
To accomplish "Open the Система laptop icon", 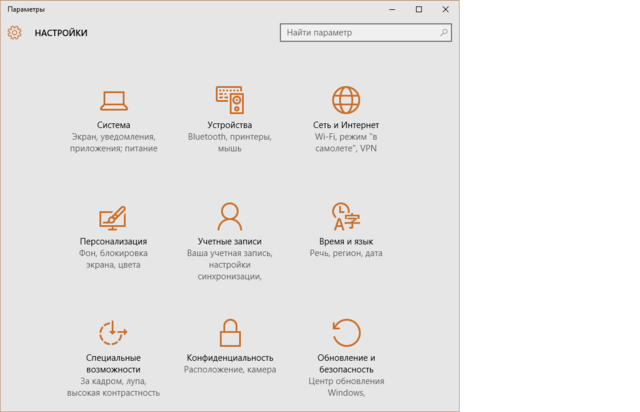I will pos(113,99).
